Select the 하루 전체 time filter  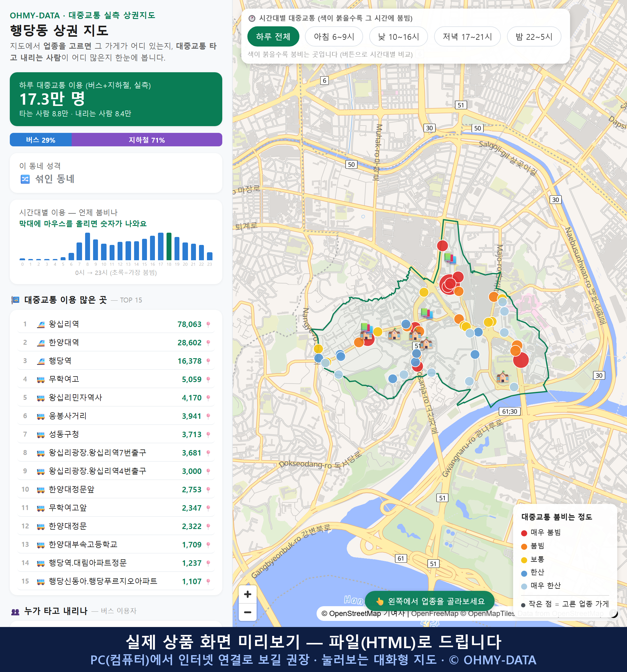point(273,36)
